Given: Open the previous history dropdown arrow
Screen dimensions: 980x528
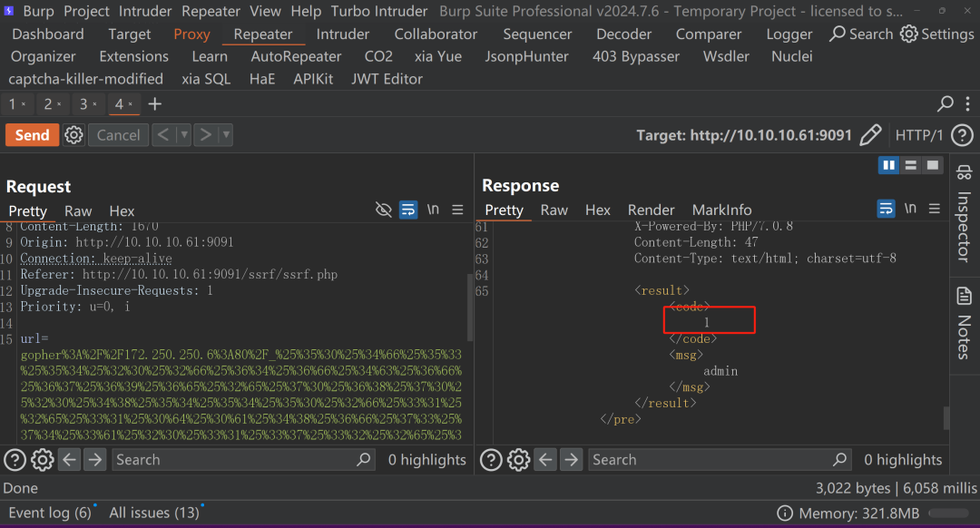Looking at the screenshot, I should 183,135.
